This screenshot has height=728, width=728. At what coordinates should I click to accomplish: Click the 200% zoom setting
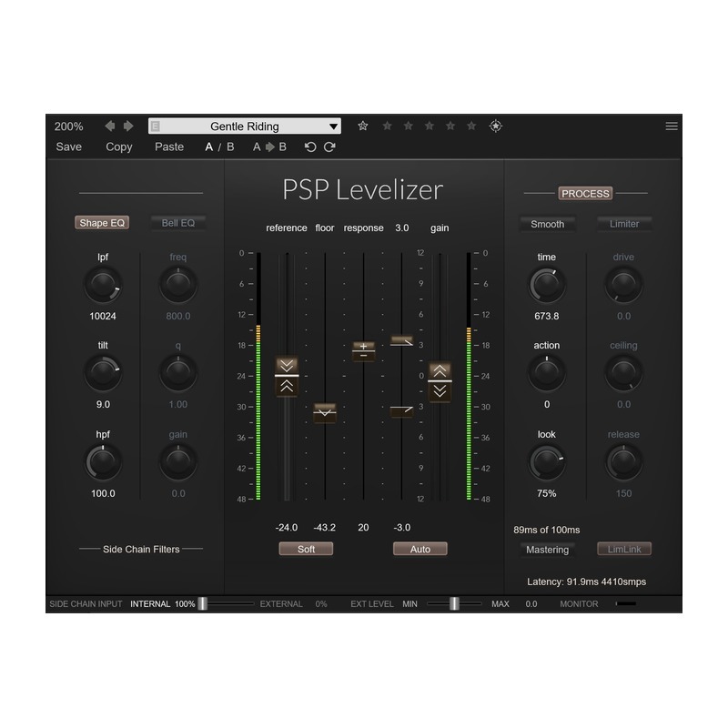coord(69,126)
